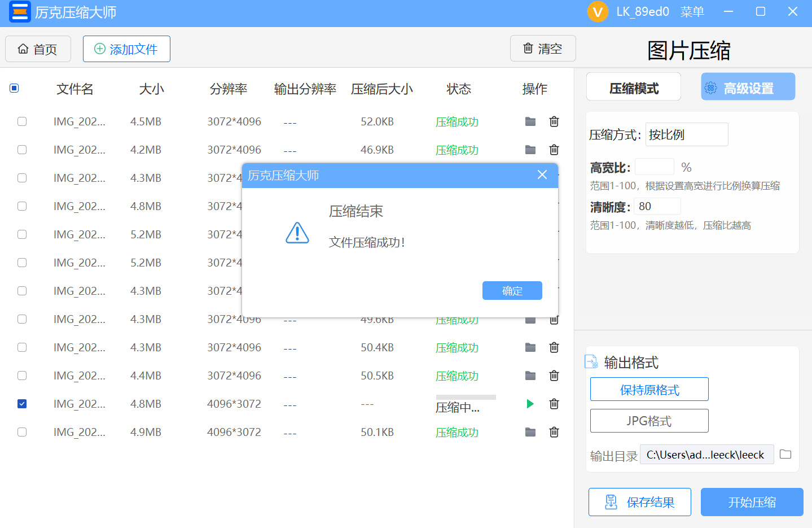This screenshot has width=812, height=528.
Task: Click the 50.1KB compressed size value
Action: click(378, 432)
